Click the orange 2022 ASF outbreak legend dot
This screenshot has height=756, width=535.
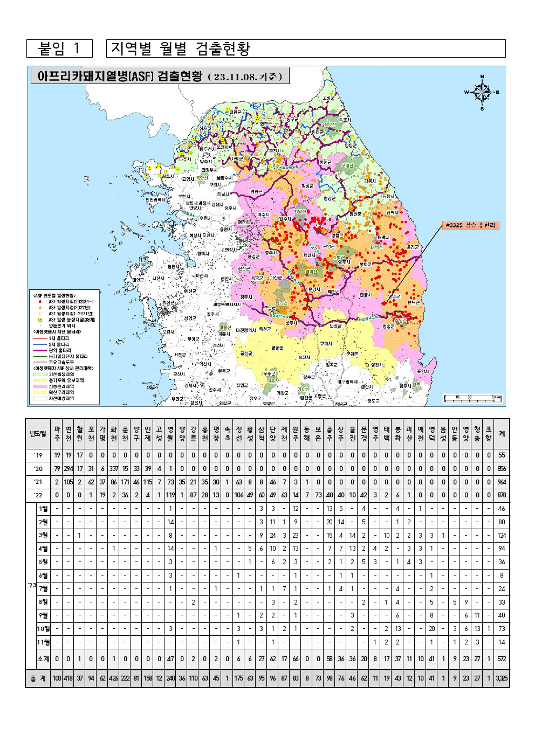40,308
